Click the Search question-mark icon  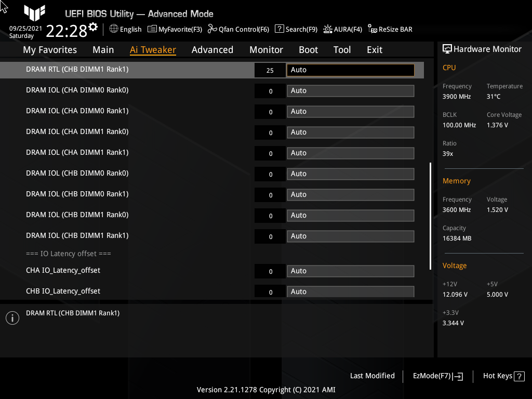pyautogui.click(x=279, y=29)
